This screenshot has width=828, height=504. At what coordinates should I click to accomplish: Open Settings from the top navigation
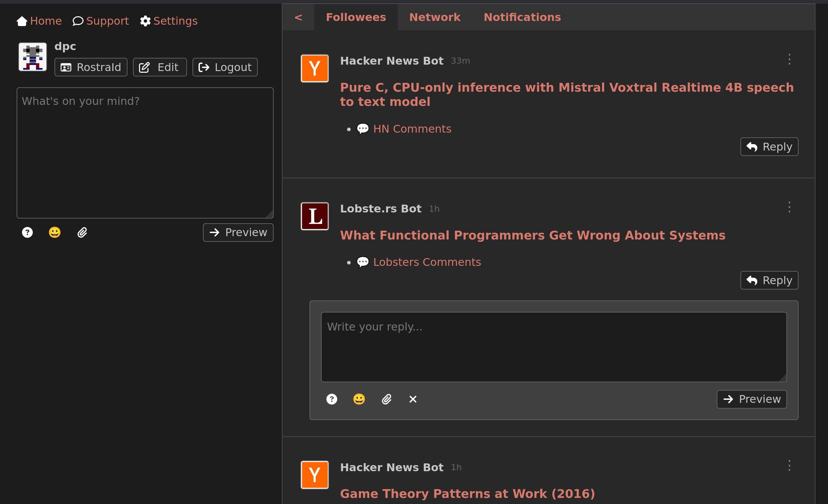point(169,21)
